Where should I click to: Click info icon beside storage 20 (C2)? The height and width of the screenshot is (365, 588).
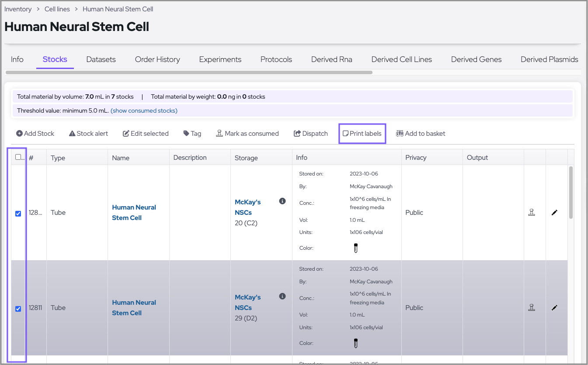pyautogui.click(x=282, y=201)
